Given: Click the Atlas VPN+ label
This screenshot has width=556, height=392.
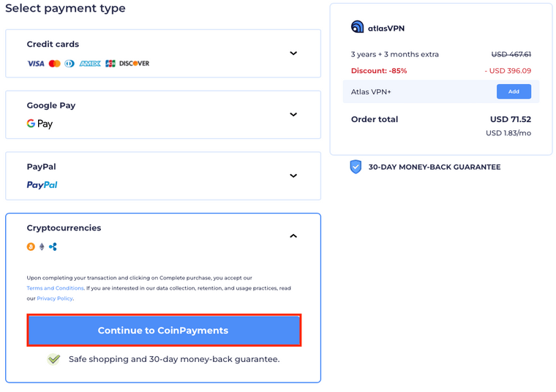Looking at the screenshot, I should [x=371, y=92].
